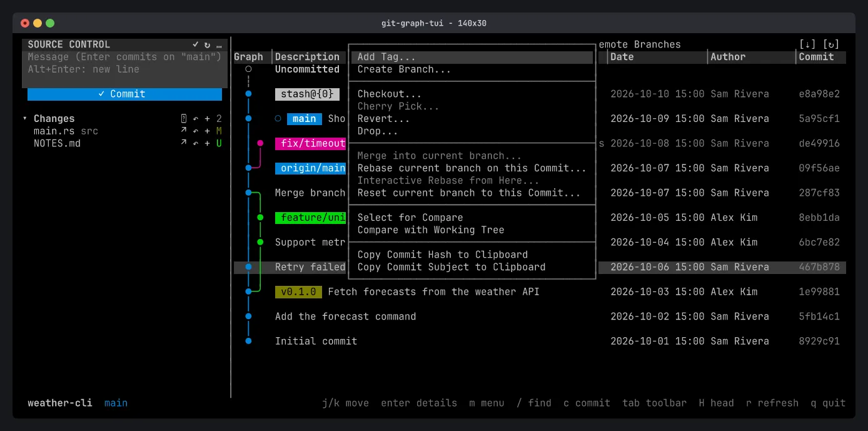Discard all changes in the Changes row
The image size is (868, 431).
click(195, 119)
